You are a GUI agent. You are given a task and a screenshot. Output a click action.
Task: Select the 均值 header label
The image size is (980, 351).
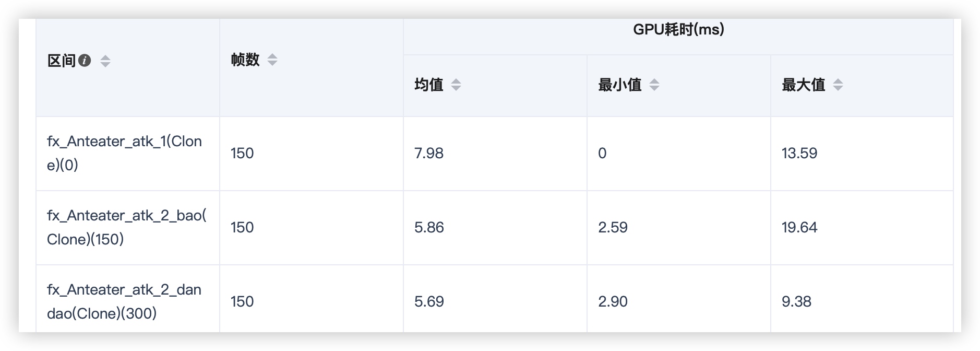point(429,85)
